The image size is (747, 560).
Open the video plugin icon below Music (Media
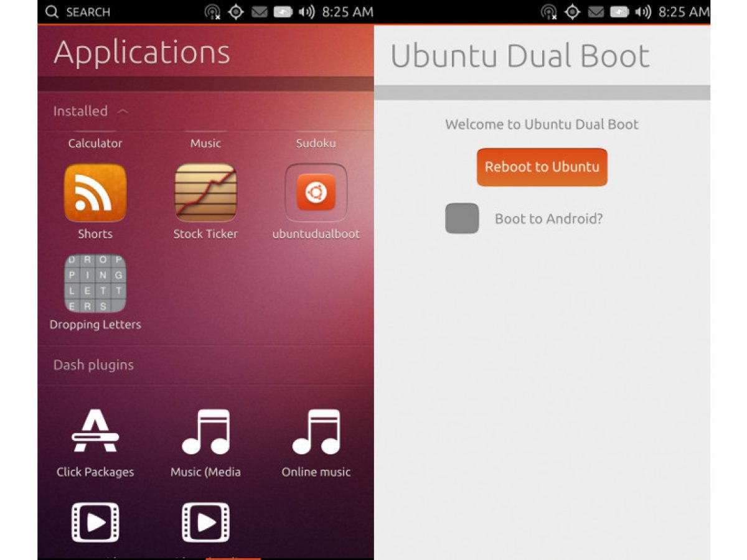(x=205, y=522)
